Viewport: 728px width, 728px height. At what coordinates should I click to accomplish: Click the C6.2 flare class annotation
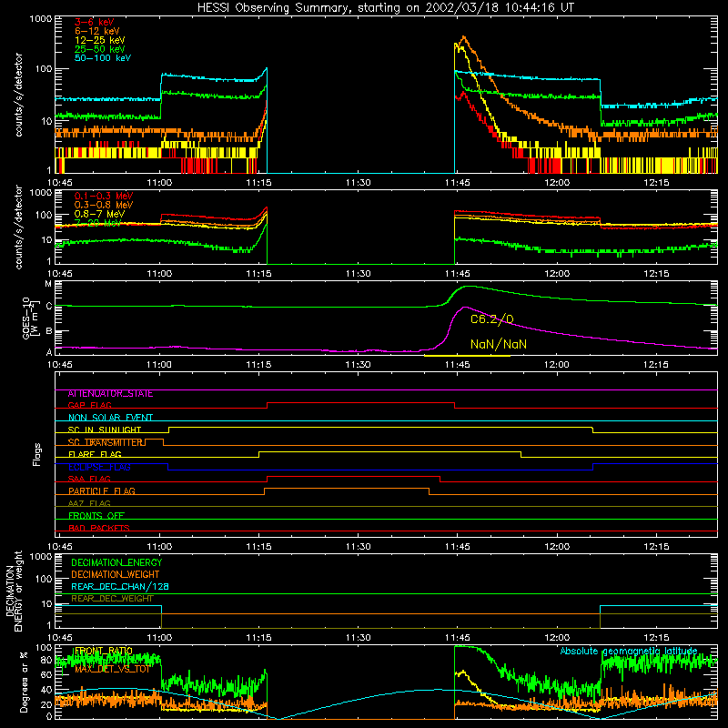[491, 319]
